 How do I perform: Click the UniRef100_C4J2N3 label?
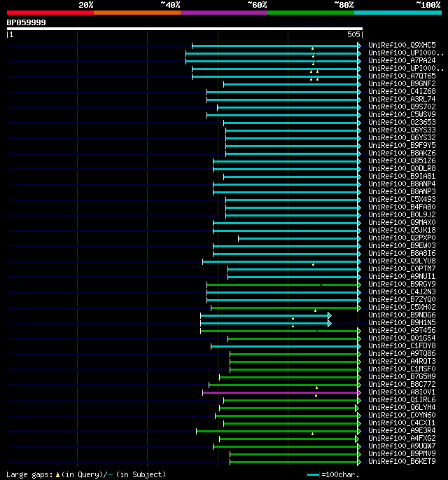[x=402, y=292]
